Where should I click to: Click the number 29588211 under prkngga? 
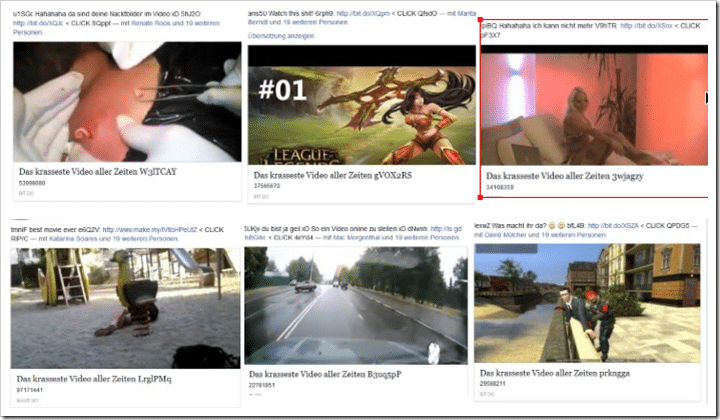click(x=493, y=383)
